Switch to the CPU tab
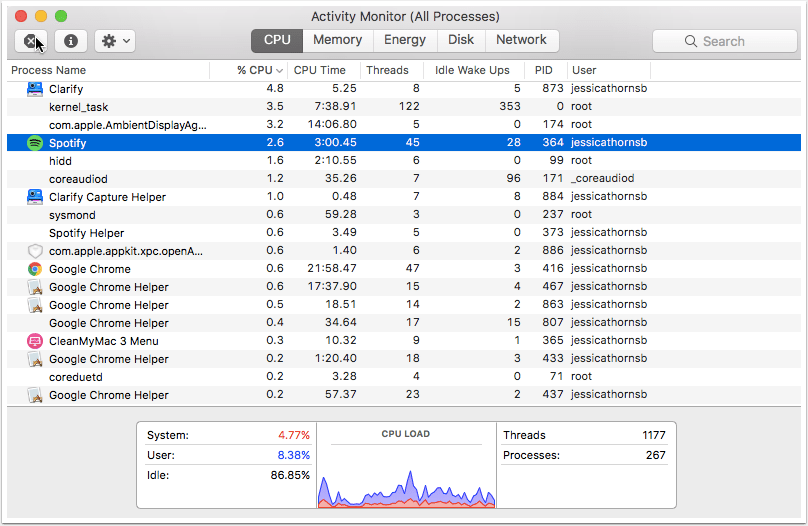 click(277, 40)
